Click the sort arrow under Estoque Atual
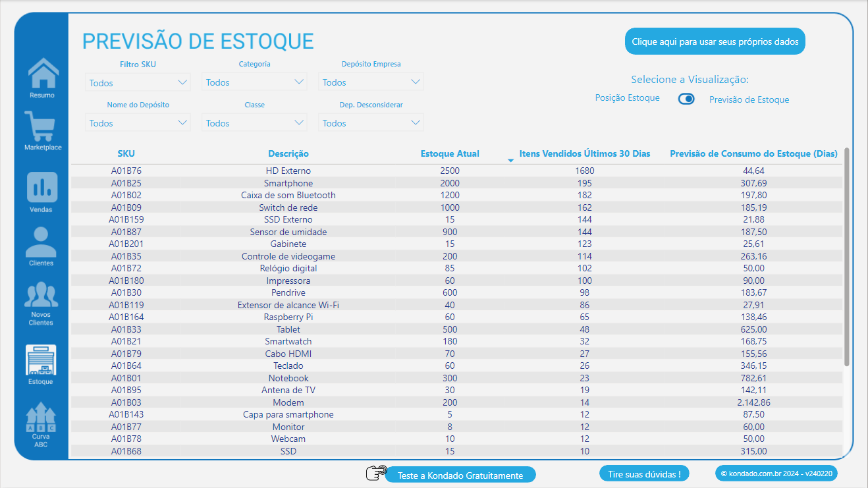The height and width of the screenshot is (488, 868). coord(510,159)
